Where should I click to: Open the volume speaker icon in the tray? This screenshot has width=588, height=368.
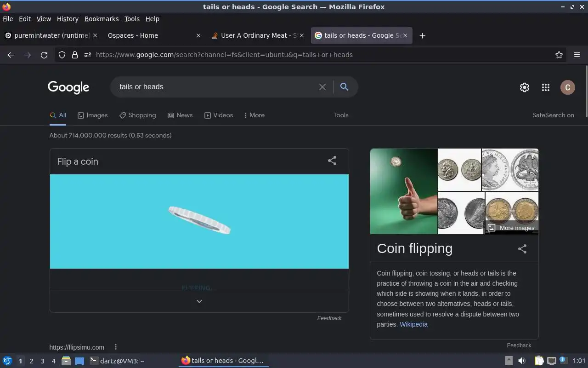tap(522, 361)
